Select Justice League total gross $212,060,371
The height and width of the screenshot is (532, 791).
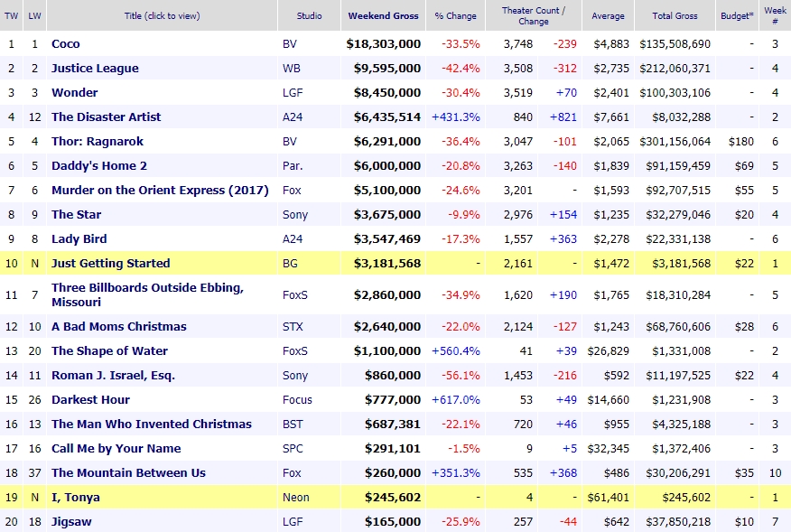[675, 68]
